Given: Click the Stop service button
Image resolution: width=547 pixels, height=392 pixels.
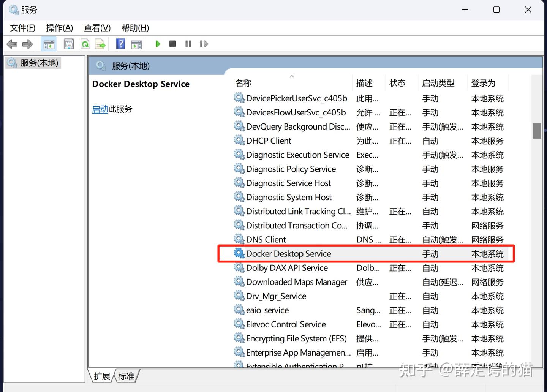Looking at the screenshot, I should (172, 44).
